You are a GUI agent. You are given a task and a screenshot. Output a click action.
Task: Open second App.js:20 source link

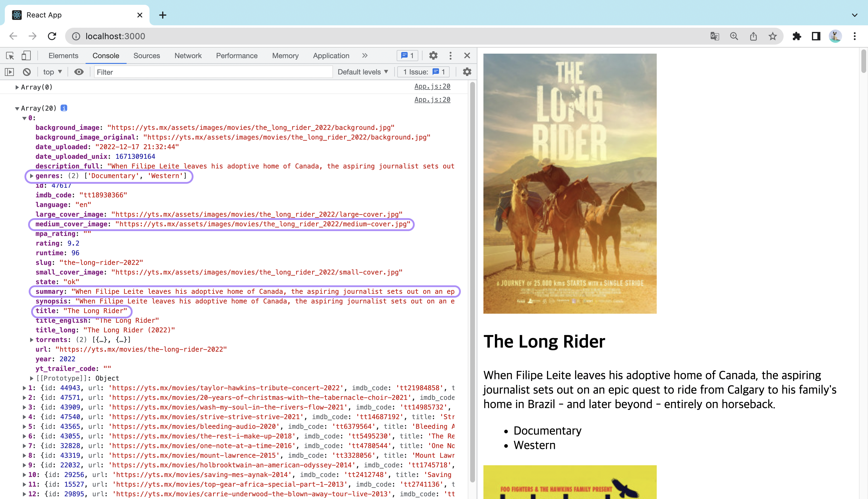(432, 100)
